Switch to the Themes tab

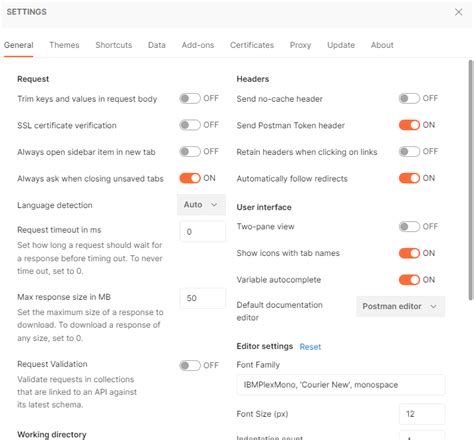pos(64,45)
